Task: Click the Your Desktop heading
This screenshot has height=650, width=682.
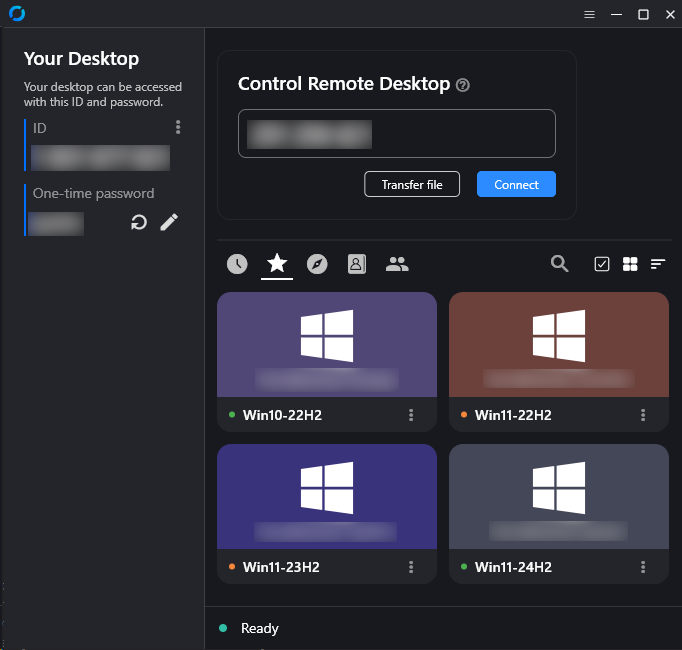Action: pos(81,59)
